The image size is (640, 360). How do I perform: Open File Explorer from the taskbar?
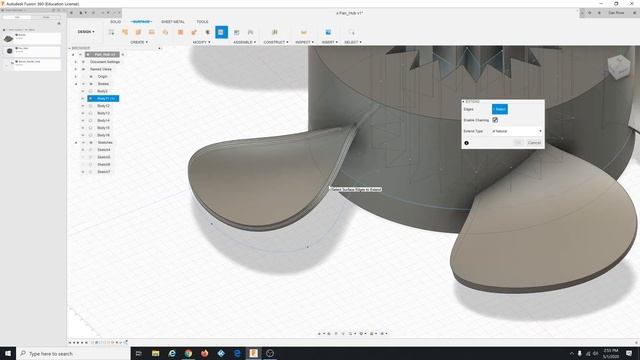tap(156, 353)
